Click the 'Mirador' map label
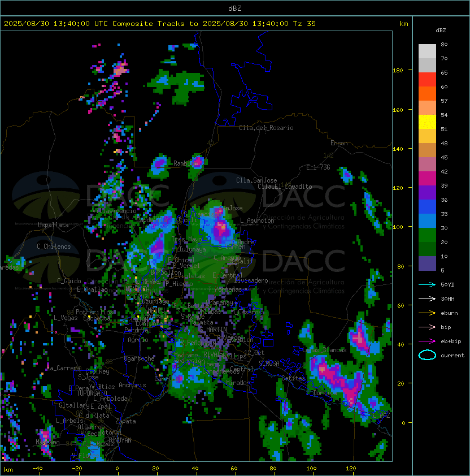 pyautogui.click(x=238, y=383)
